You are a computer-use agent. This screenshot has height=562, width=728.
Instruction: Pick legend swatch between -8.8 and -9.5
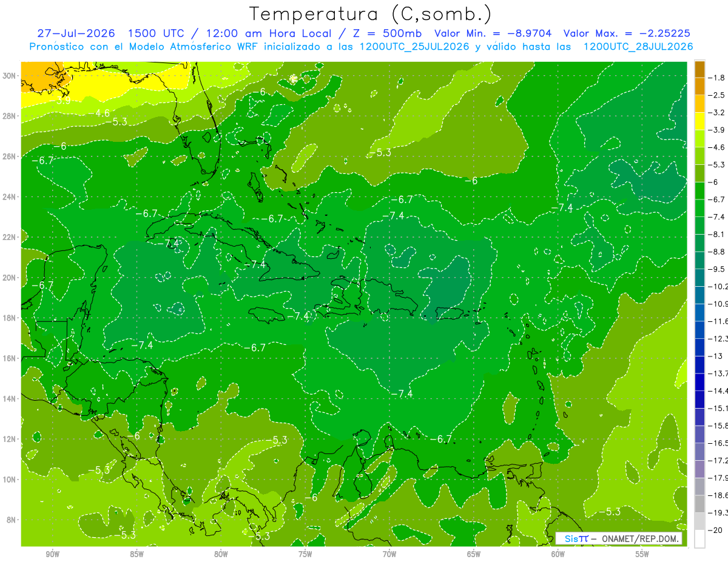coord(699,260)
